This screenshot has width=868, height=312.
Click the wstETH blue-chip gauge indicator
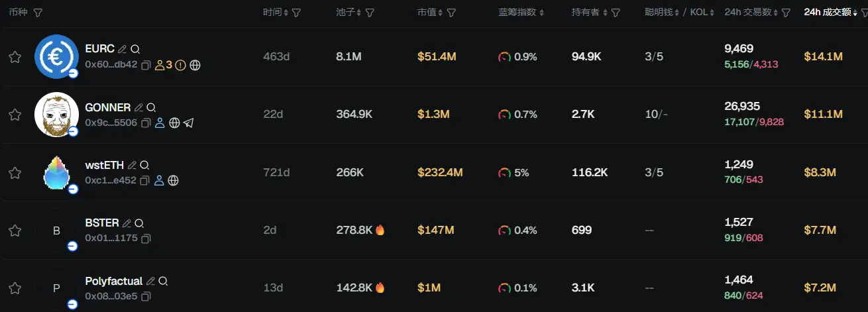pyautogui.click(x=504, y=173)
